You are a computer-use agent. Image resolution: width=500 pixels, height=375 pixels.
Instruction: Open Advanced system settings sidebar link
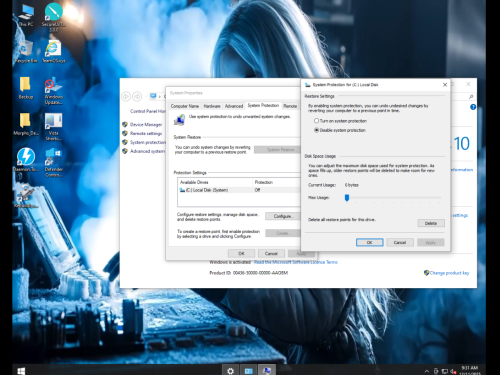pos(147,151)
